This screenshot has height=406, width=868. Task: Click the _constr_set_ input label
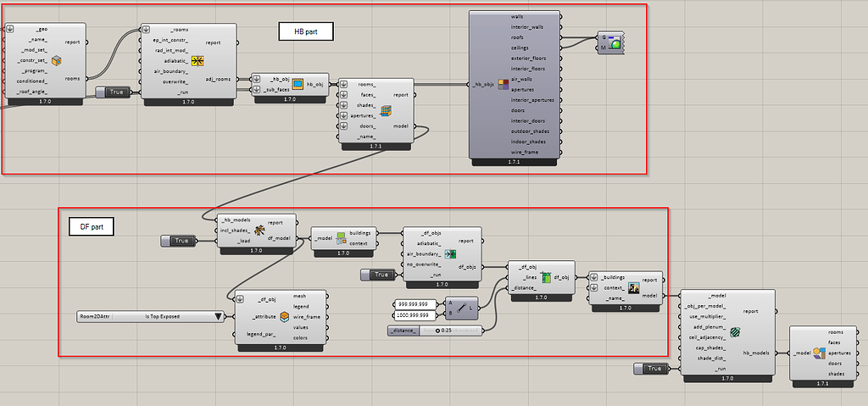33,60
